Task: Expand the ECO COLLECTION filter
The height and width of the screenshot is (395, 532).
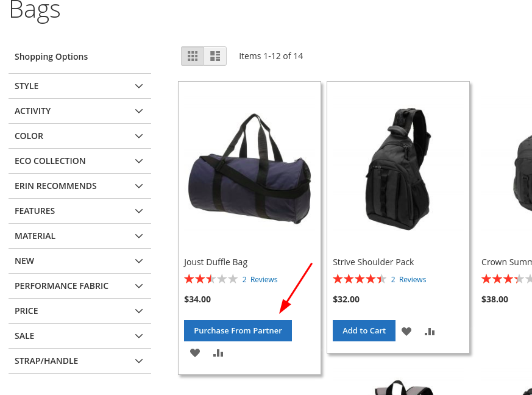Action: [80, 161]
